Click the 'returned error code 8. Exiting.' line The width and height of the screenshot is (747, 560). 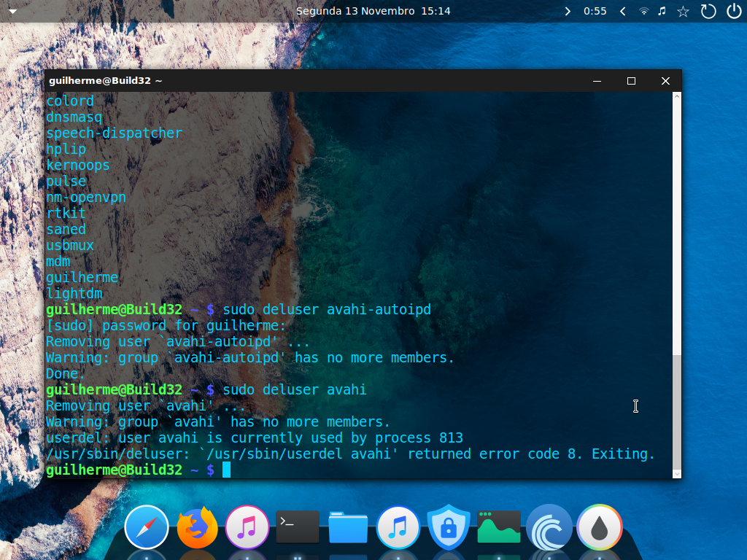[x=350, y=454]
